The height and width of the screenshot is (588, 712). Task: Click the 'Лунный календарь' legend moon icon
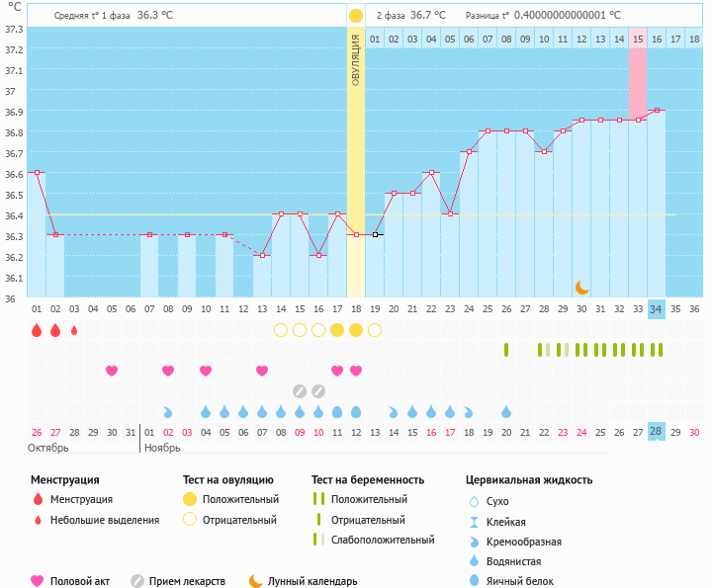256,581
